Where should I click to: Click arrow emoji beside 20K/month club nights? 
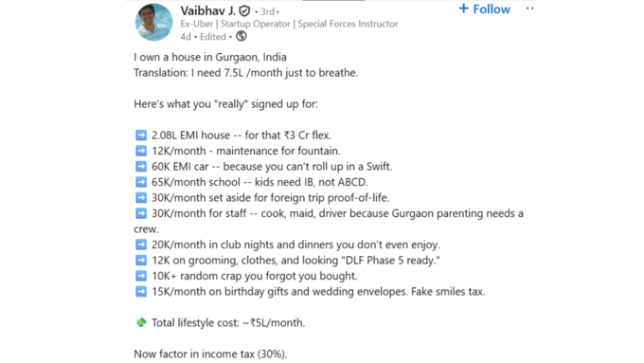(x=141, y=245)
